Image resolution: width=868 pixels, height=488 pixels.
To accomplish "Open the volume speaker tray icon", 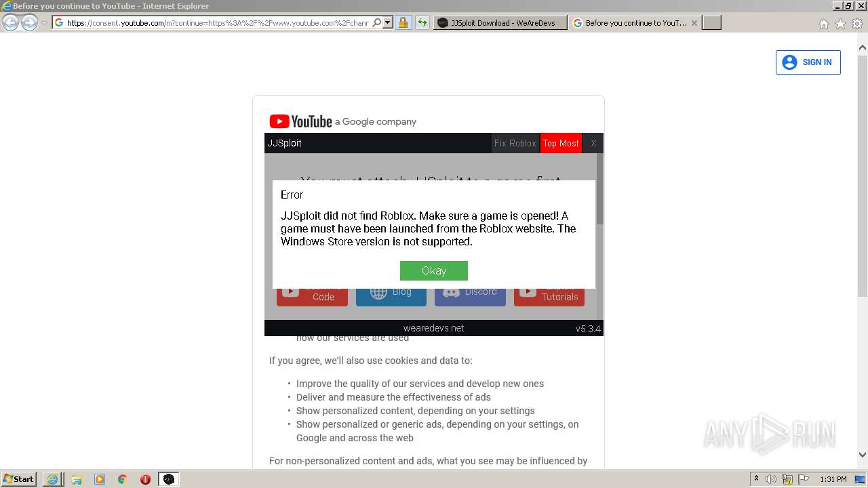I will coord(771,479).
